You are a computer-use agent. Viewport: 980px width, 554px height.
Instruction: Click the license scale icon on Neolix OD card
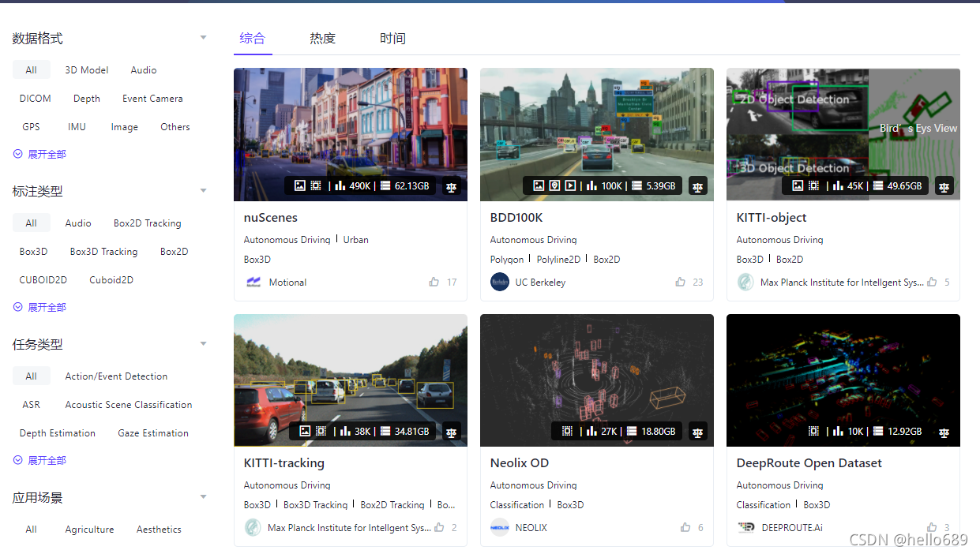click(698, 432)
